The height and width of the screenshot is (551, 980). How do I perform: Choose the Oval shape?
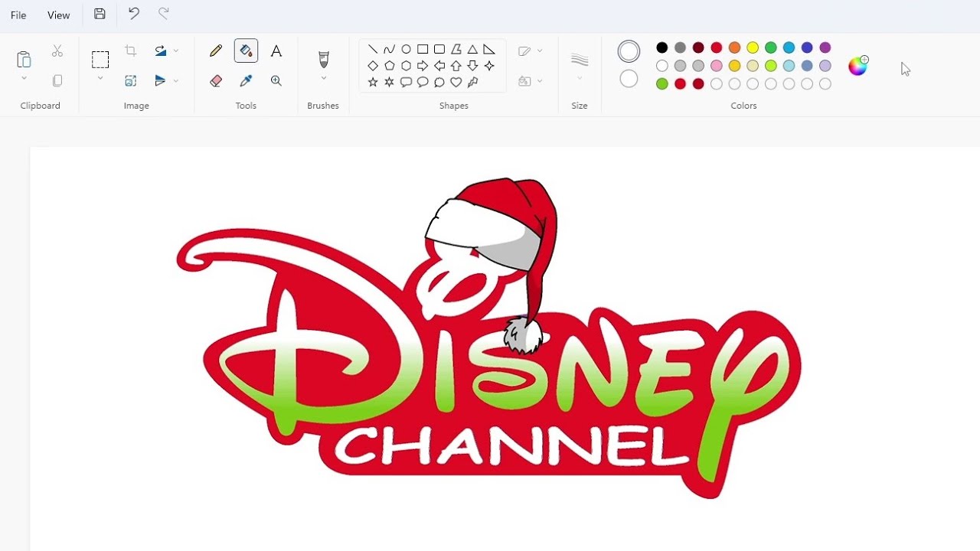click(407, 49)
